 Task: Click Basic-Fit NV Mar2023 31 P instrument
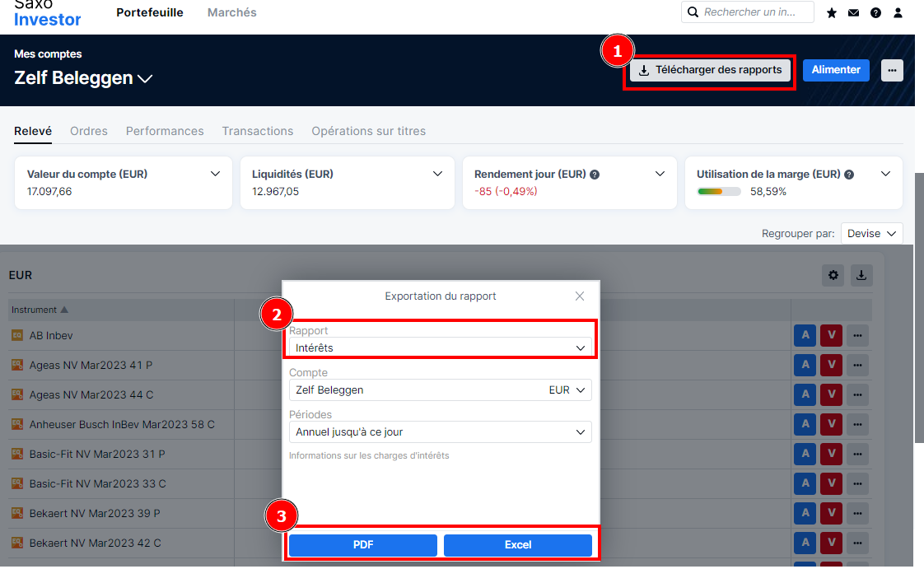tap(97, 455)
